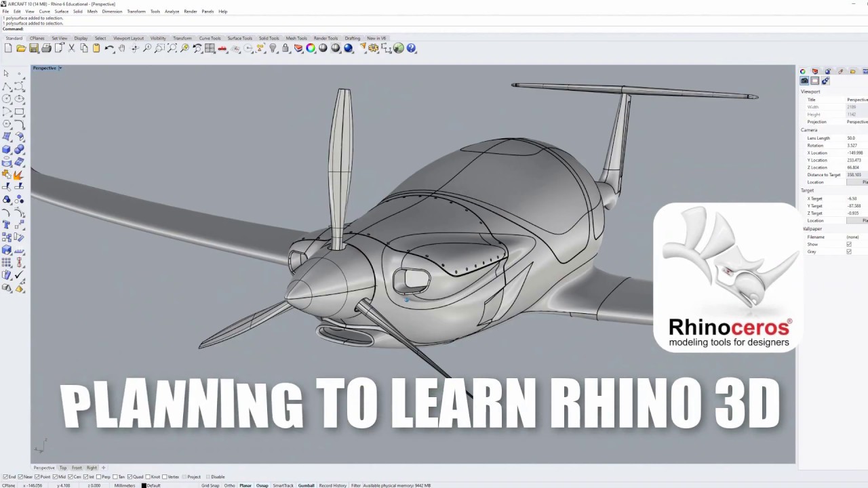Viewport: 868px width, 488px height.
Task: Open the Options gear icon
Action: tap(374, 48)
